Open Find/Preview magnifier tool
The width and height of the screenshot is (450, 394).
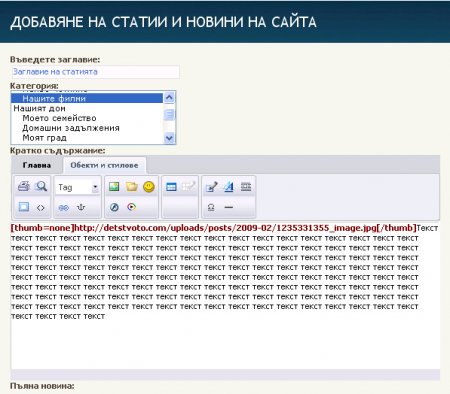[x=41, y=186]
